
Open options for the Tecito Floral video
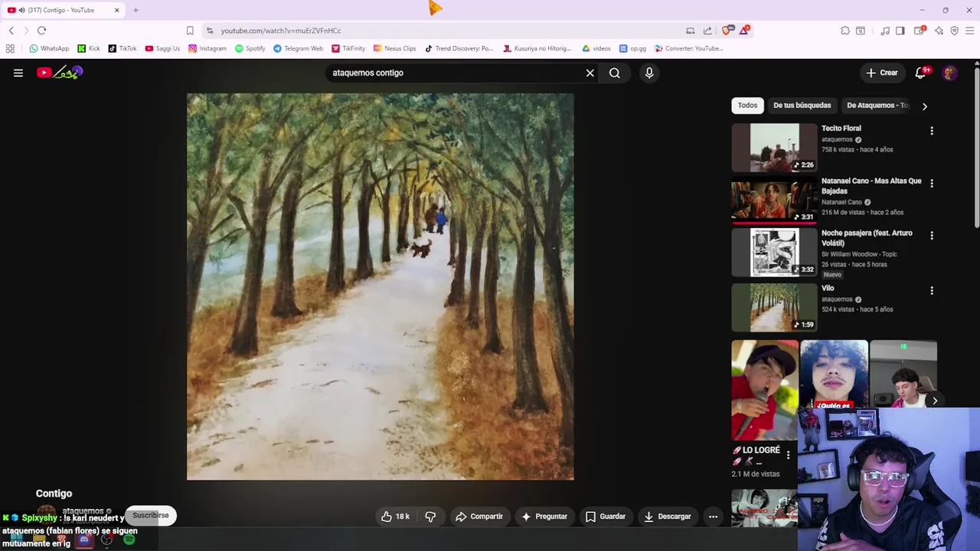(932, 131)
